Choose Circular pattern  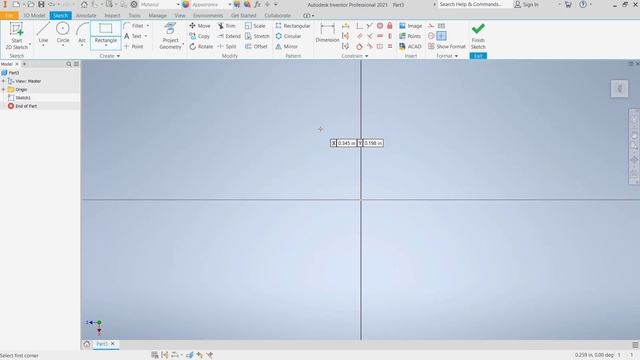288,36
